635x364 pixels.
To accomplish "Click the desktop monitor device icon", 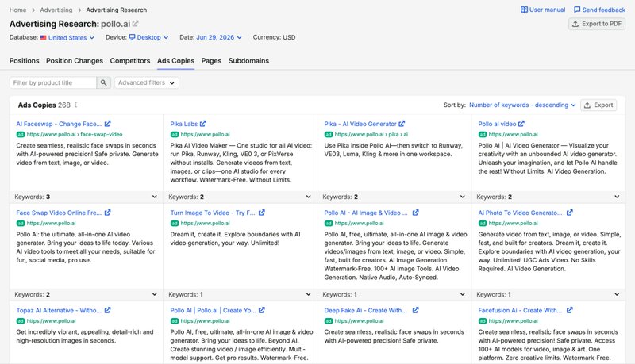I will pos(132,37).
